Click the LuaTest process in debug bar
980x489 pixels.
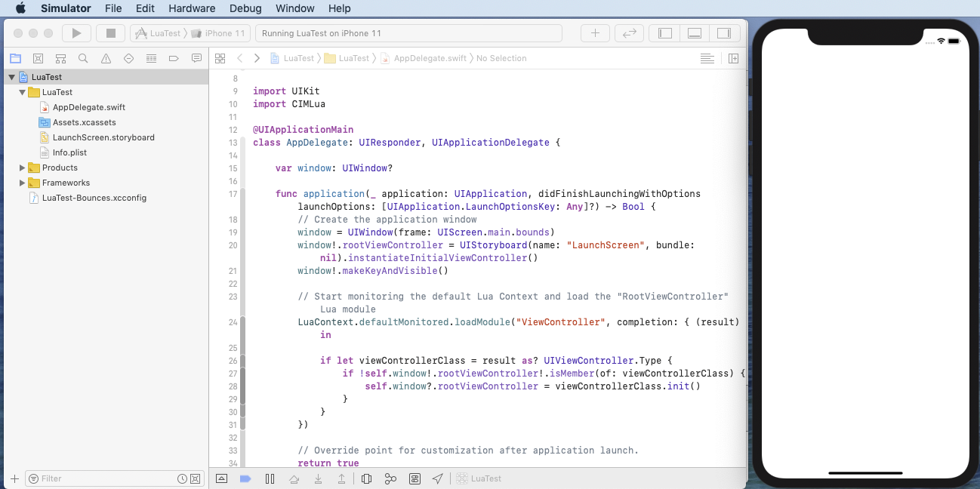tap(479, 478)
